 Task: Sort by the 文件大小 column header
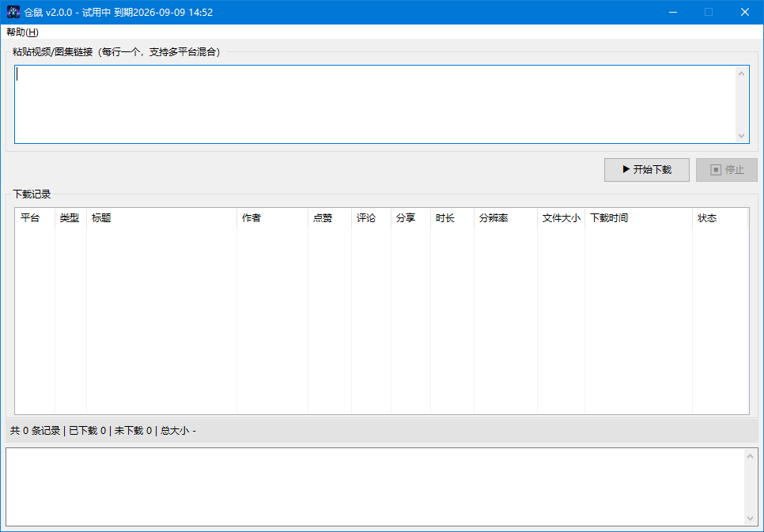pos(562,218)
